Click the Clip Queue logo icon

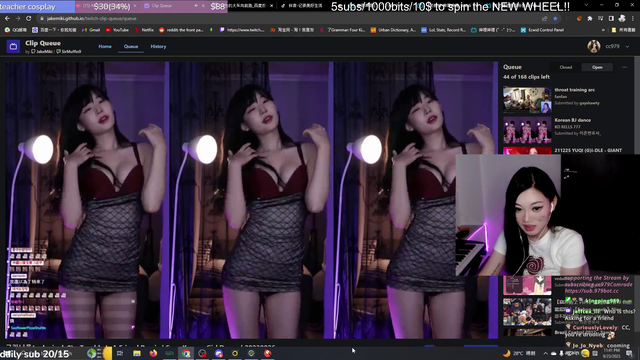(13, 47)
